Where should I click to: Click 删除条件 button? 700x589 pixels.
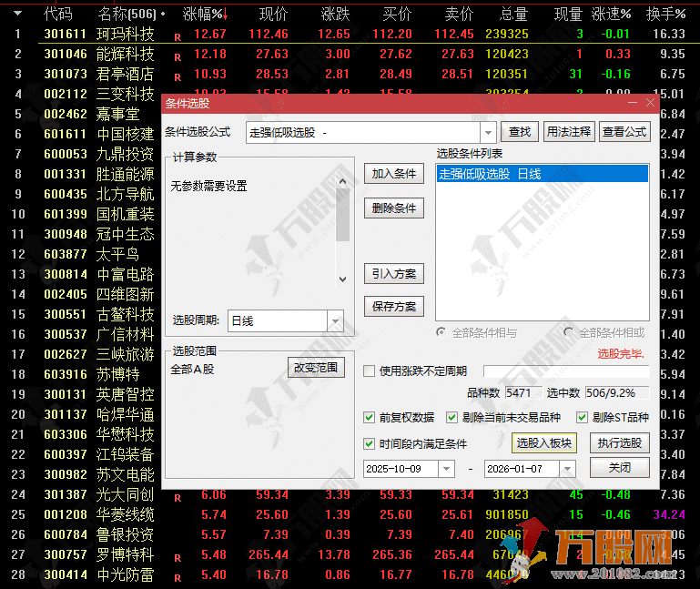394,208
